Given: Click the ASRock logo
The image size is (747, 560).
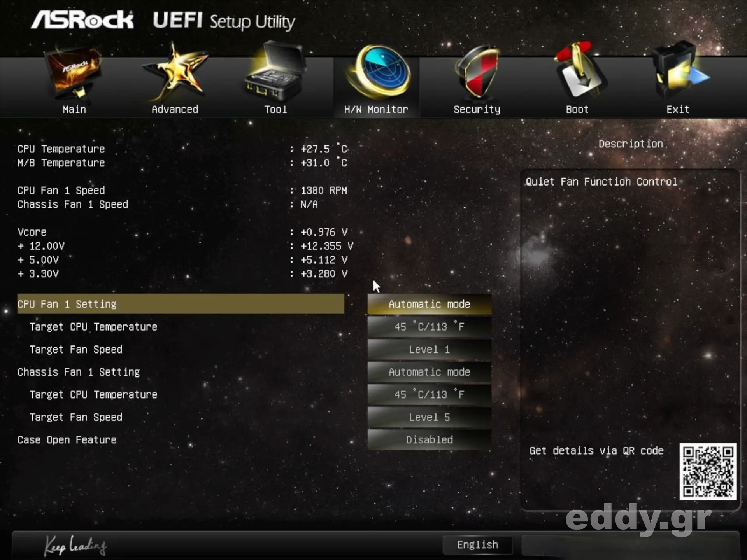Looking at the screenshot, I should (x=82, y=20).
